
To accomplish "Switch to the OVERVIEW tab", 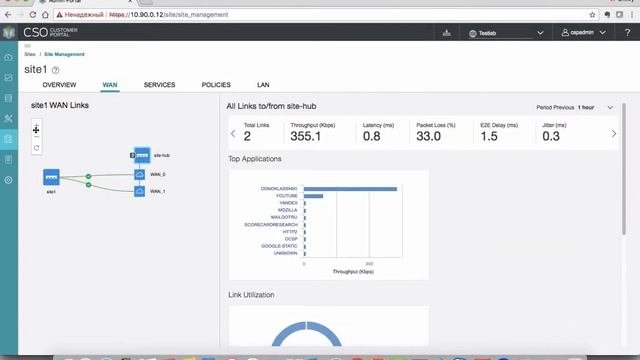I will 59,85.
